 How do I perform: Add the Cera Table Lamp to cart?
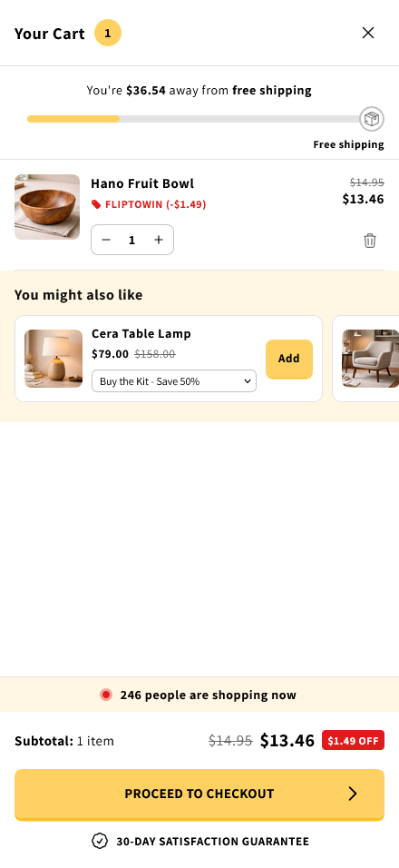289,360
